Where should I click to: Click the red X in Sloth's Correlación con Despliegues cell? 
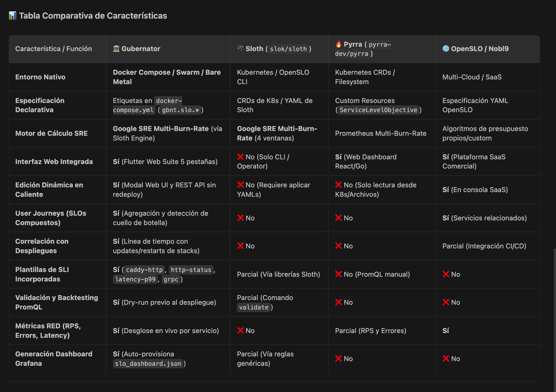click(x=240, y=246)
